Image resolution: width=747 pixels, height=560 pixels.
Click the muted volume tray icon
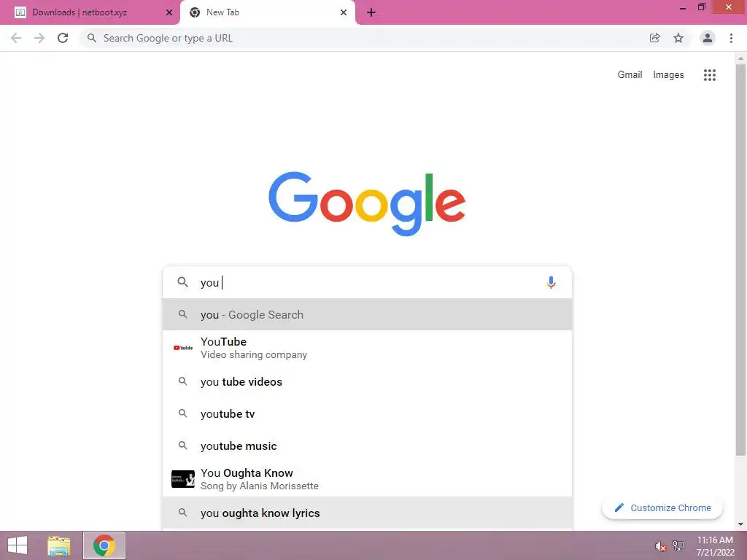click(660, 547)
